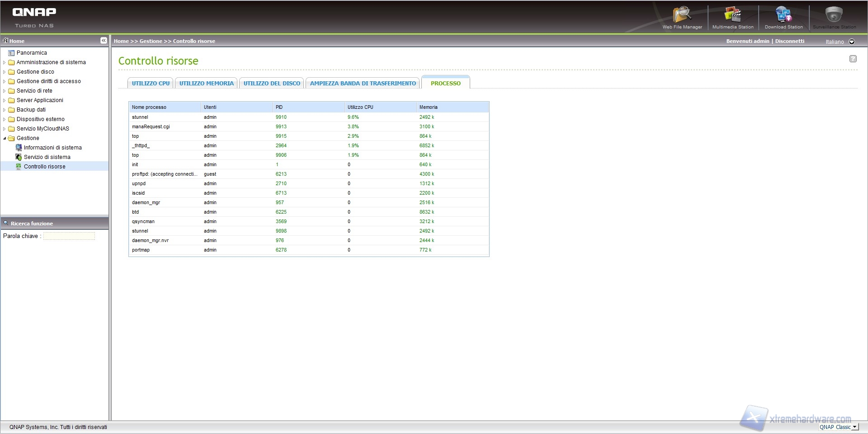Launch the Multimedia Station icon
This screenshot has width=868, height=434.
[732, 15]
